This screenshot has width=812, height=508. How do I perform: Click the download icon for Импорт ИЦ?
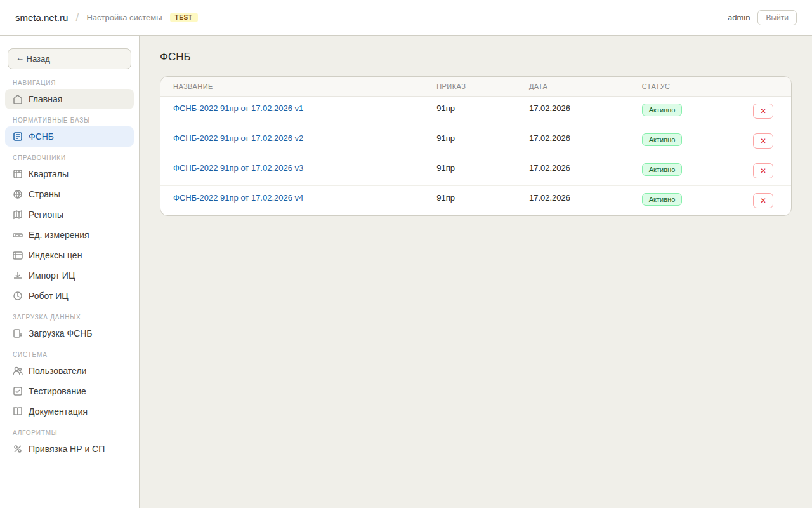(18, 276)
